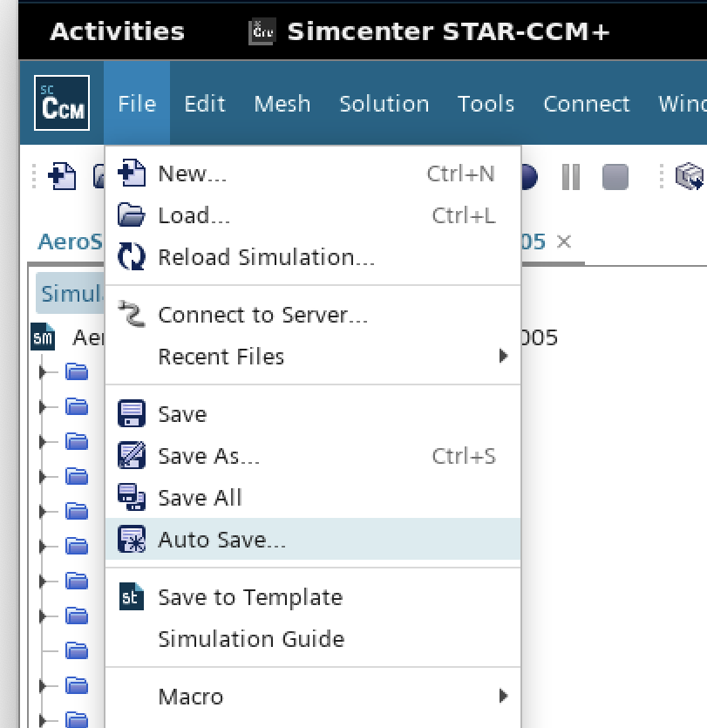The height and width of the screenshot is (728, 707).
Task: Click the New file icon in menu
Action: point(132,173)
